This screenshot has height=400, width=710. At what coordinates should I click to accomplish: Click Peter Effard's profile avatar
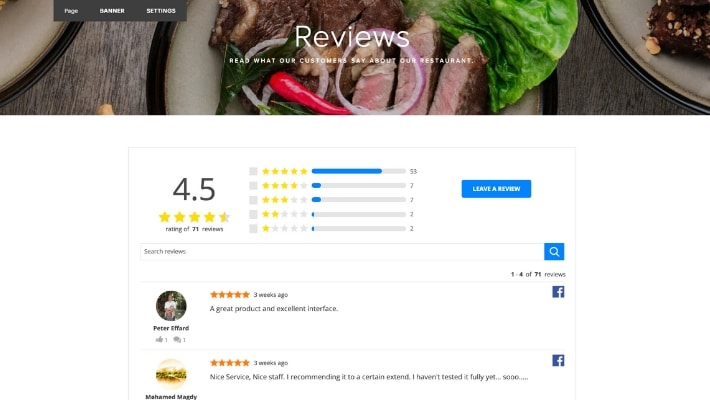(x=171, y=306)
